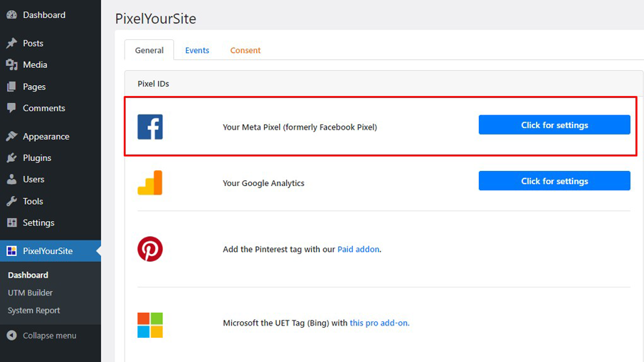Open the Settings menu item
Viewport: 644px width, 362px height.
point(39,222)
